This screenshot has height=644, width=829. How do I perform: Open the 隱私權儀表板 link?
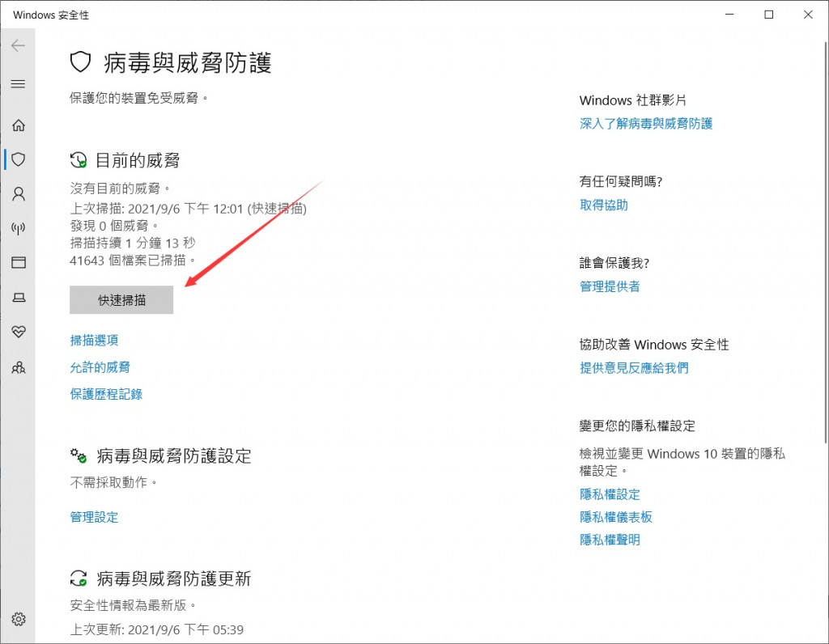pyautogui.click(x=616, y=517)
